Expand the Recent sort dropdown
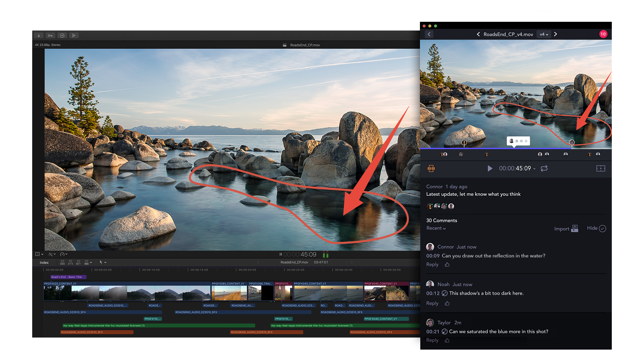The image size is (644, 362). pyautogui.click(x=436, y=228)
